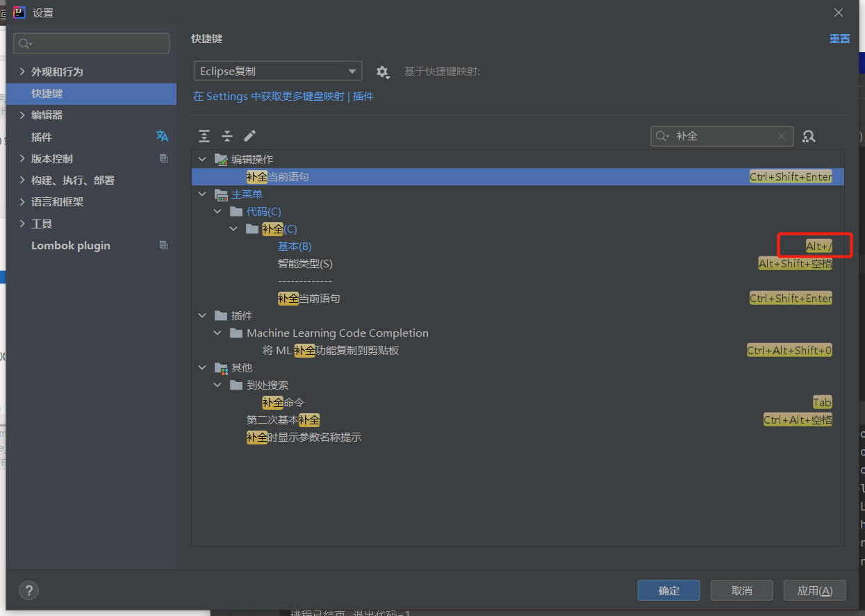The image size is (865, 616).
Task: Collapse the 代码(C) folder
Action: 217,211
